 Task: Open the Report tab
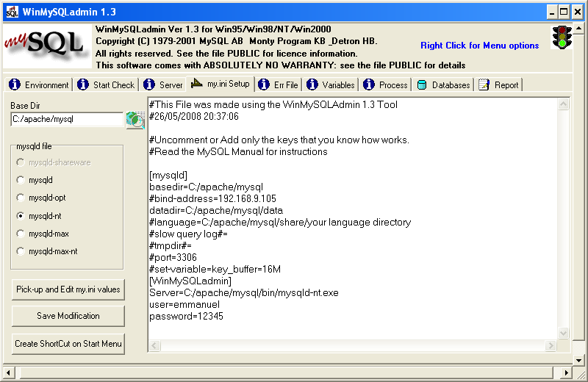499,85
